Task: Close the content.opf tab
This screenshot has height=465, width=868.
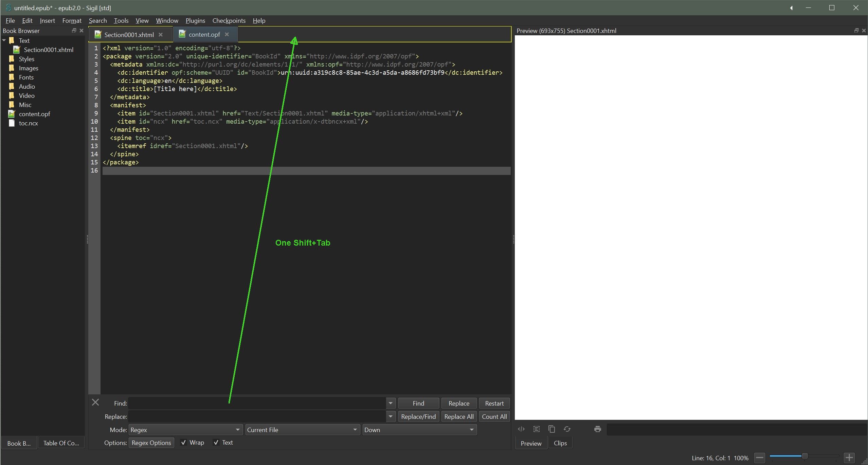Action: (x=227, y=34)
